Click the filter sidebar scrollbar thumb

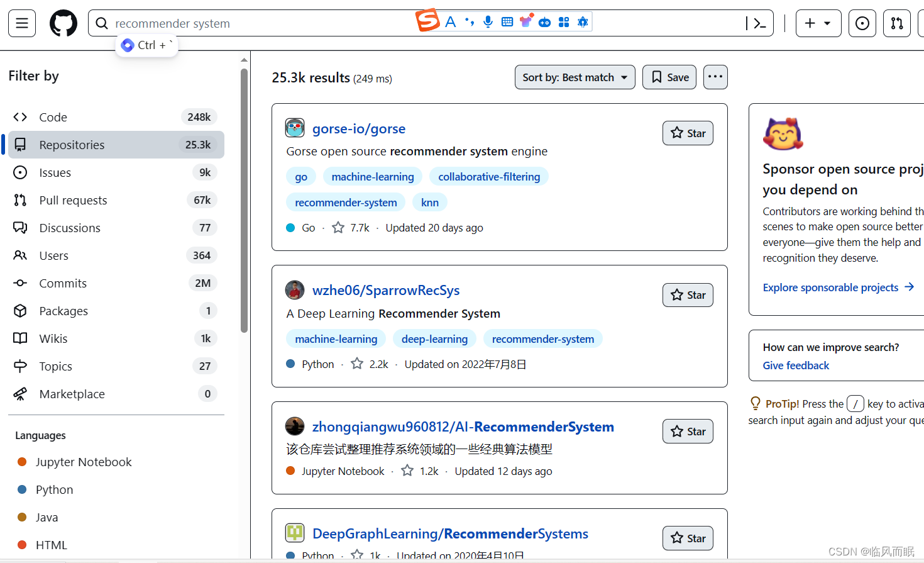click(x=245, y=200)
